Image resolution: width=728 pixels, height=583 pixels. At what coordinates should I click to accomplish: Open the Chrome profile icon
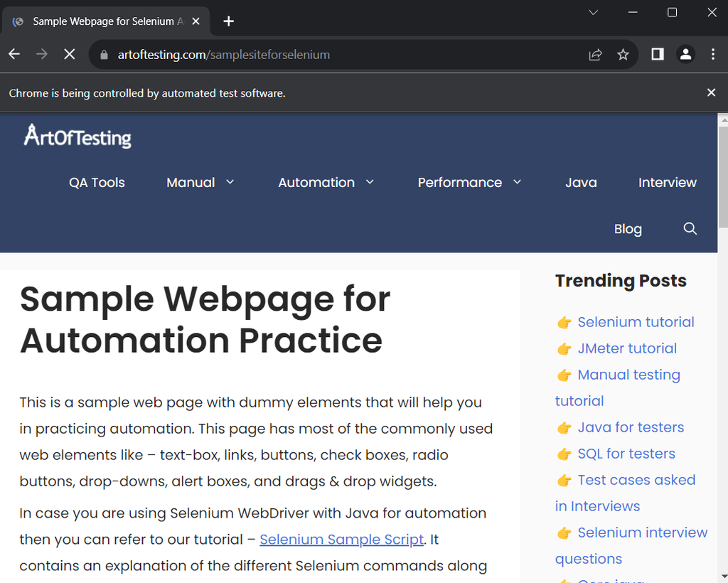pos(685,55)
